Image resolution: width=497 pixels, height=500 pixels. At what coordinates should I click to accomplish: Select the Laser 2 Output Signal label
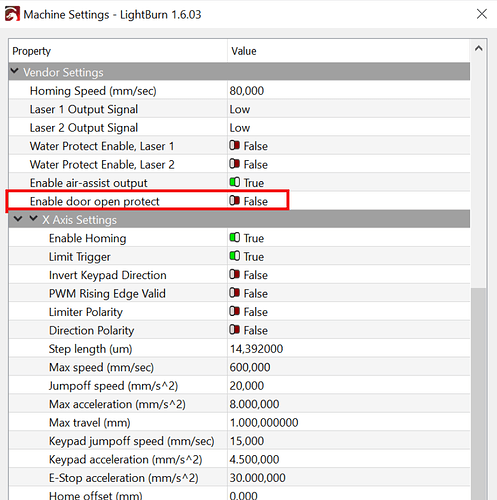point(84,128)
